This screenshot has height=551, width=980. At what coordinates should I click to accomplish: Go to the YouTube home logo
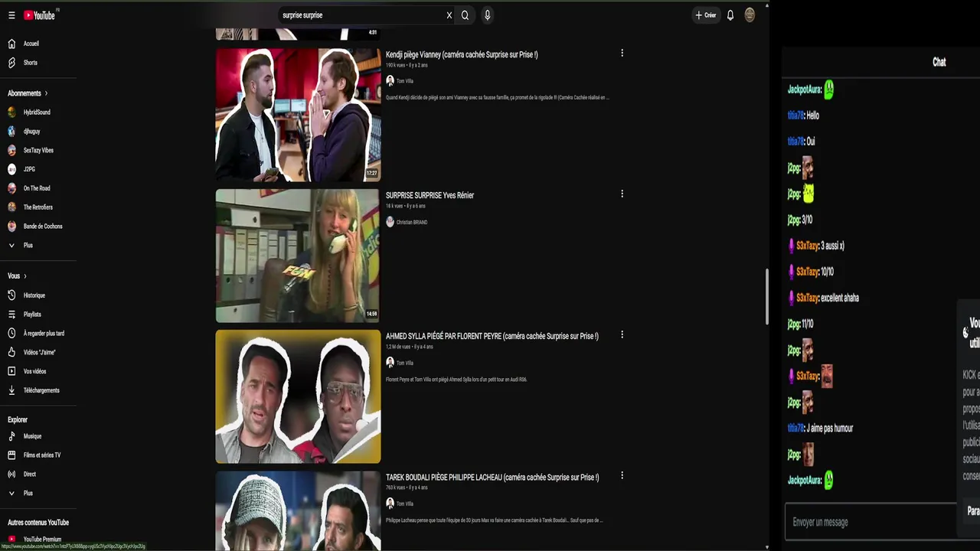pyautogui.click(x=39, y=15)
